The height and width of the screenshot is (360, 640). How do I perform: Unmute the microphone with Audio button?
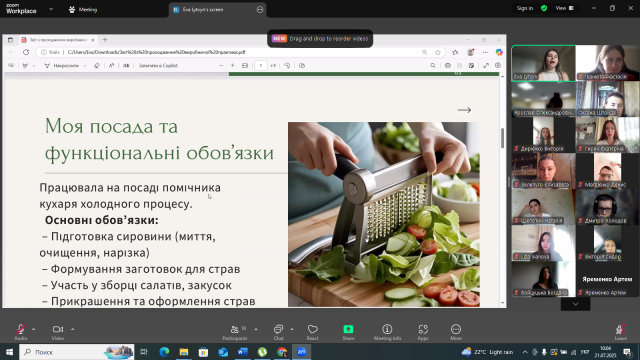(x=20, y=332)
